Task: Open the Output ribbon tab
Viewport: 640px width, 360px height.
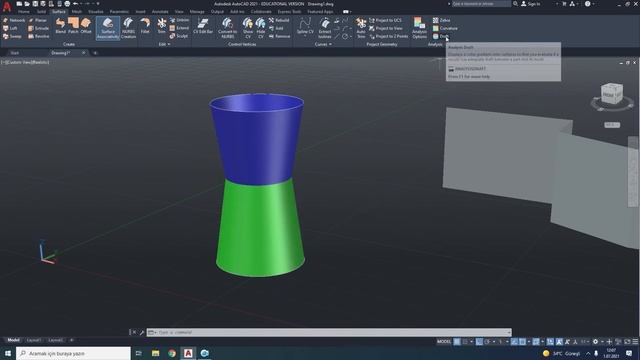Action: pos(217,11)
